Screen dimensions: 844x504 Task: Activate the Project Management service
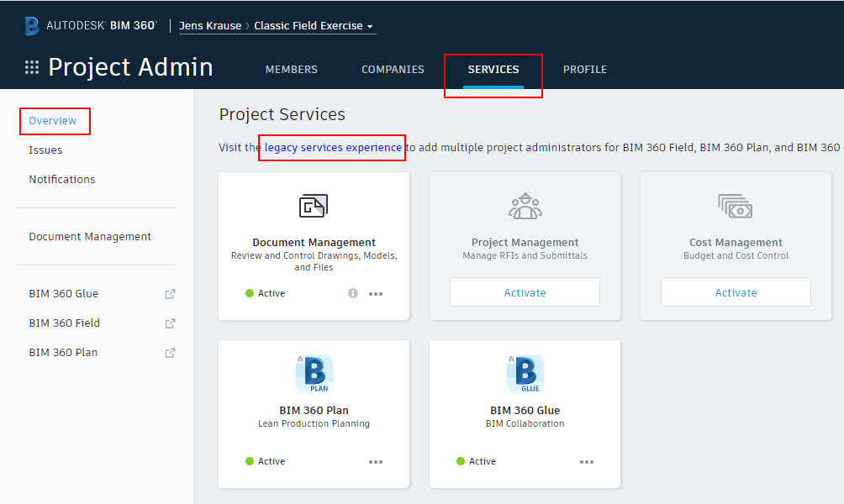point(525,292)
